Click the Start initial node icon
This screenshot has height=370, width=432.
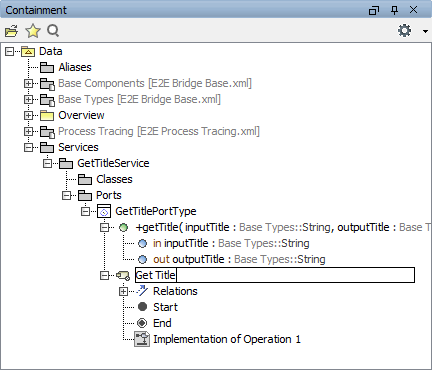(x=142, y=307)
